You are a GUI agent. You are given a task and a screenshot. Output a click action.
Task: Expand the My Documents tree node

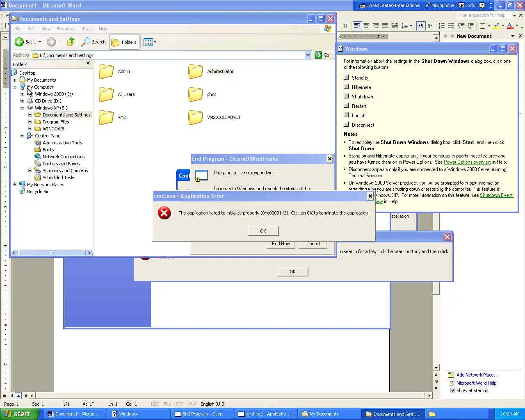point(15,80)
